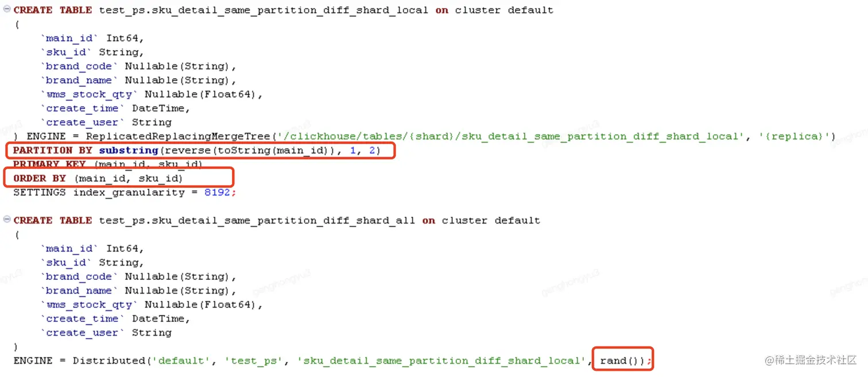
Task: Click the PRIMARY KEY line
Action: pyautogui.click(x=108, y=164)
